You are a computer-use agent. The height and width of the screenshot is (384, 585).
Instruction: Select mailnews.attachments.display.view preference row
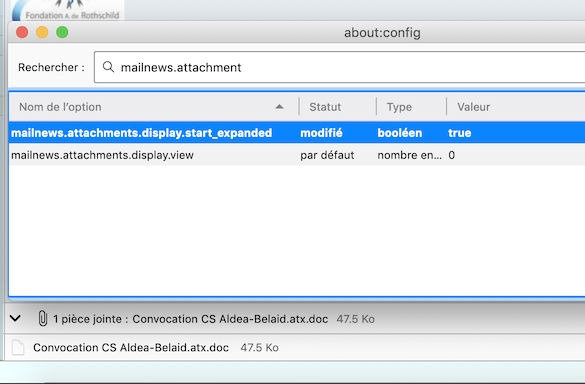click(x=297, y=155)
